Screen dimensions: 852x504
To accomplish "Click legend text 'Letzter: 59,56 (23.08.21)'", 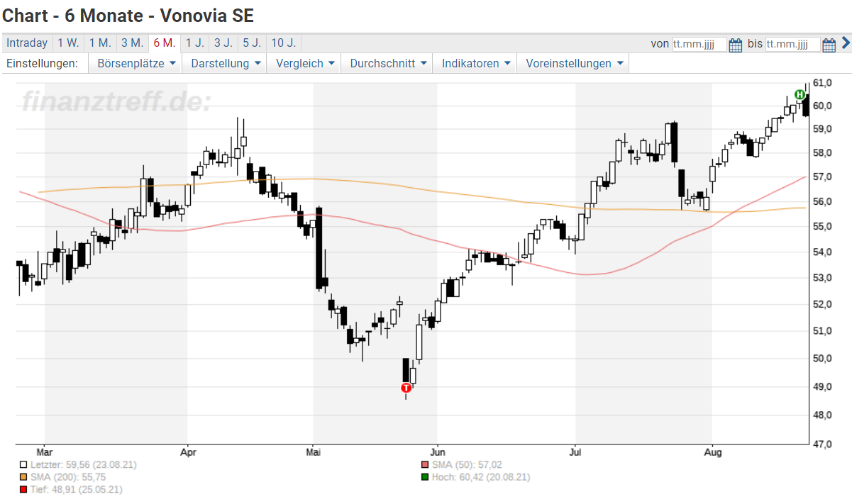I will [x=84, y=465].
